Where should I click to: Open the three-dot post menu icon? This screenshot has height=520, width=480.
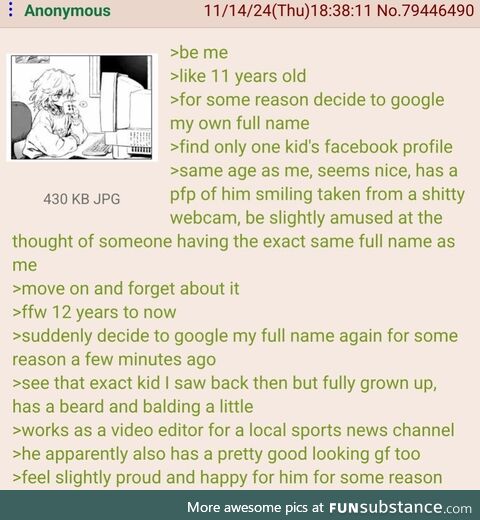[11, 10]
